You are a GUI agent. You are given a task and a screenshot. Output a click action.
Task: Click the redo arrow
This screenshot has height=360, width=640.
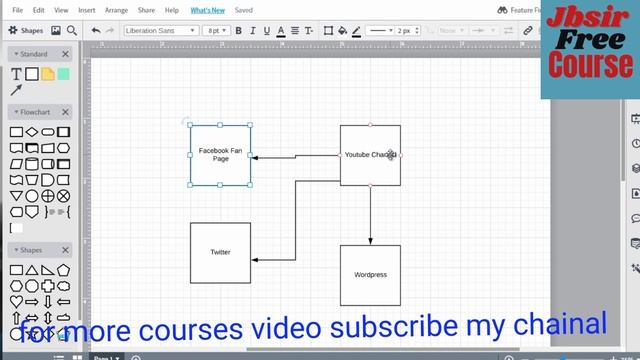click(110, 30)
